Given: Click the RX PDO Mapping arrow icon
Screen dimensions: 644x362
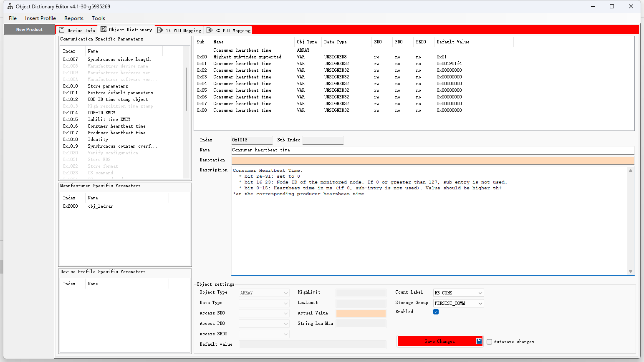Looking at the screenshot, I should tap(210, 30).
